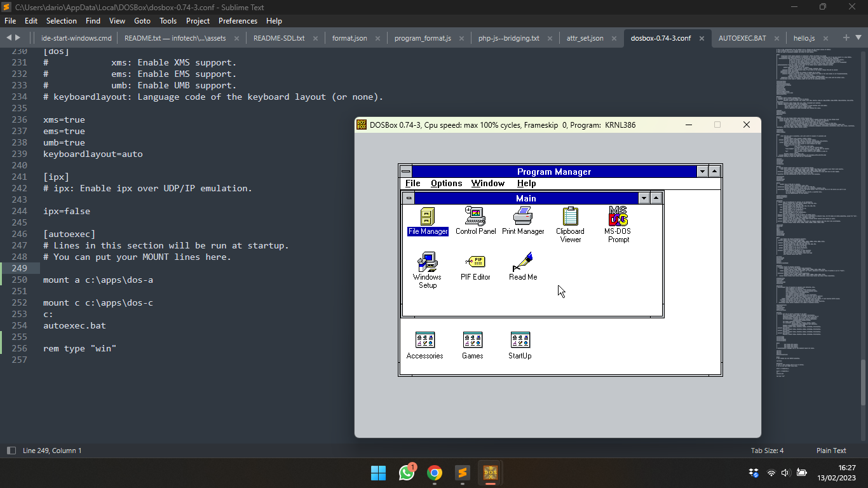Open Sublime Text's Selection menu
The image size is (868, 488).
click(62, 20)
